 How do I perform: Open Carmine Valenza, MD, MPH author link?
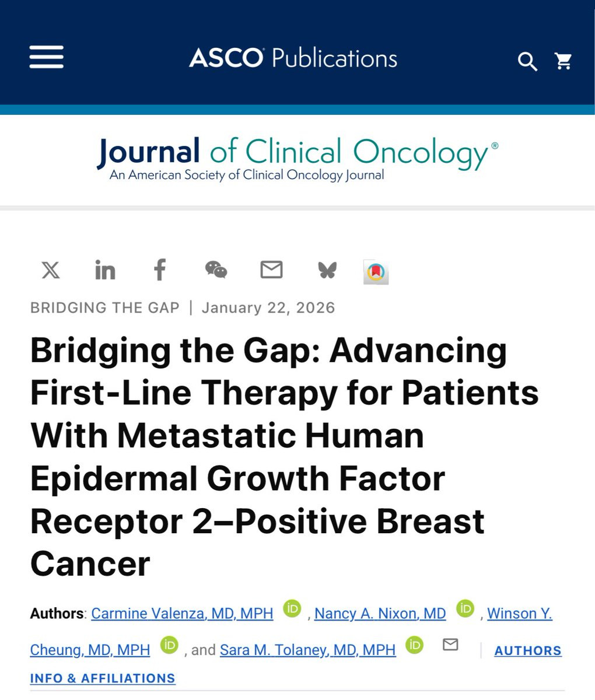[182, 614]
